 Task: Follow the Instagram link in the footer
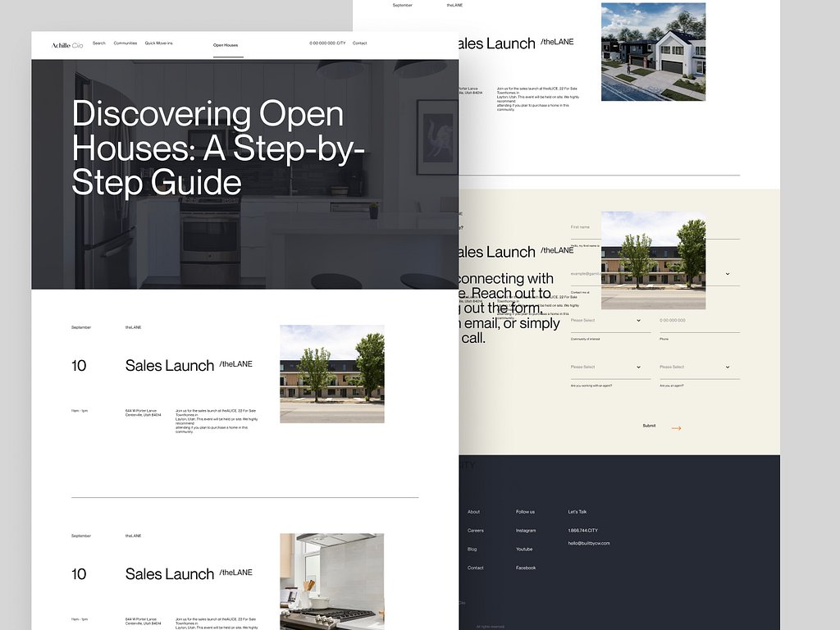(526, 531)
